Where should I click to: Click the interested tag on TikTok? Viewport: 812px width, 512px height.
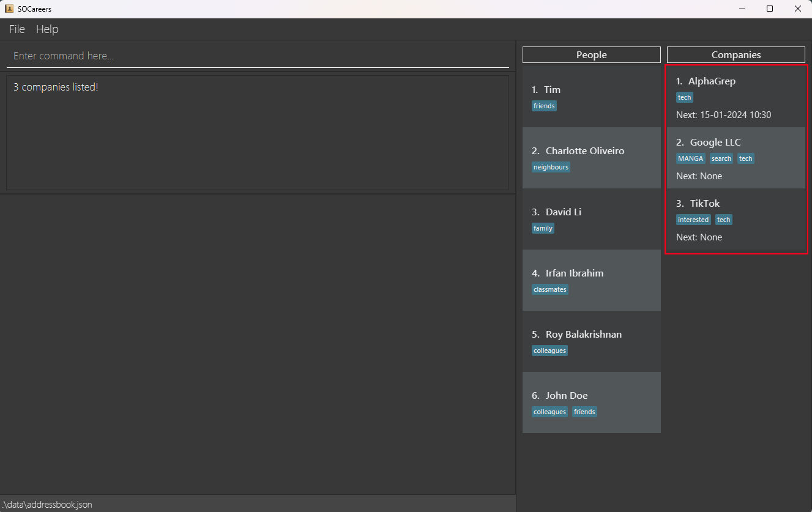click(693, 220)
